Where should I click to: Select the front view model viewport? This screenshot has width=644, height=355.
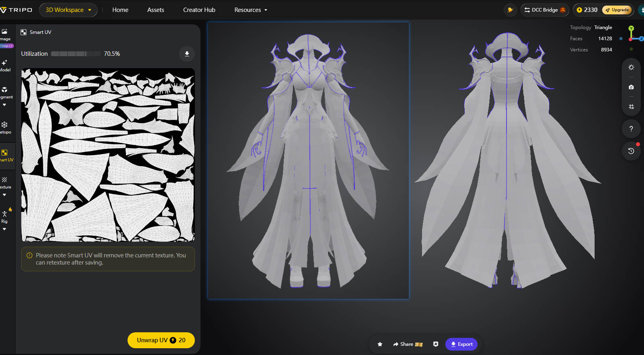click(x=308, y=160)
